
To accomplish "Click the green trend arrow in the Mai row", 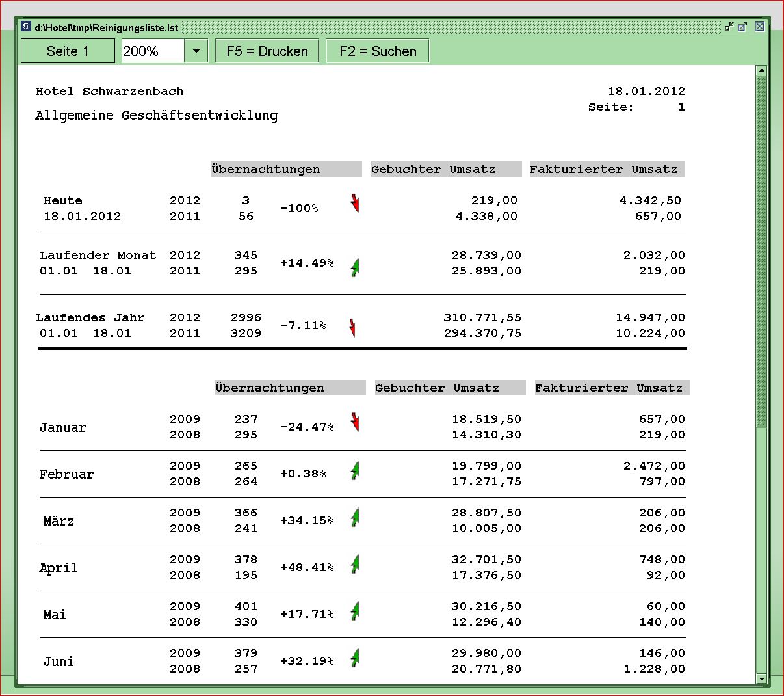I will pos(355,611).
